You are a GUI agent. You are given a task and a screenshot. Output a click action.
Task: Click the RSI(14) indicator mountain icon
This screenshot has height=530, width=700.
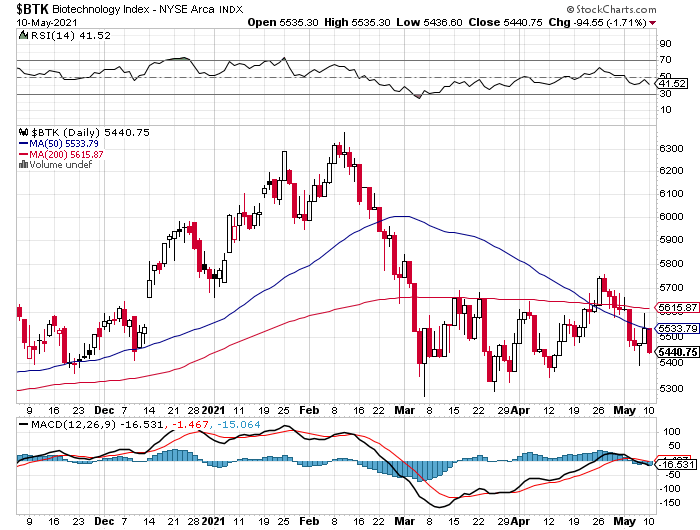pos(23,36)
